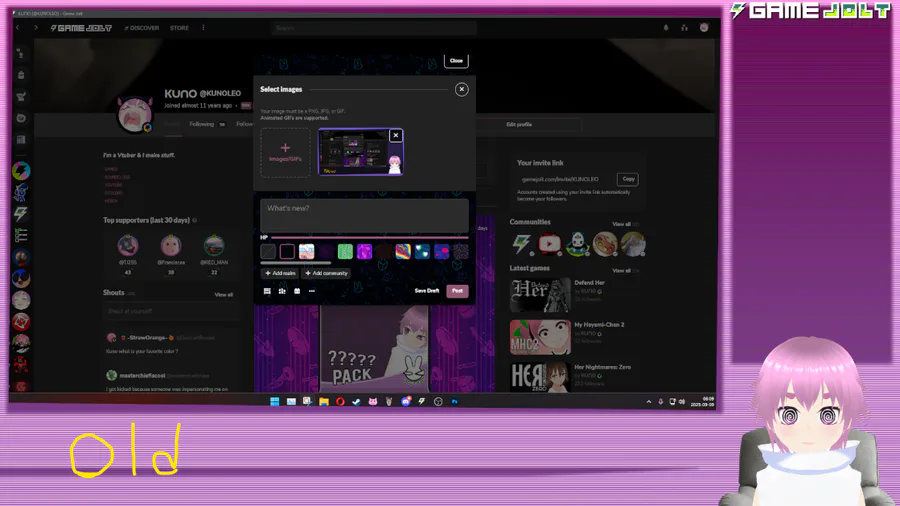Screen dimensions: 900x506
Task: Open the Game Jolt lightning community icon
Action: 521,244
